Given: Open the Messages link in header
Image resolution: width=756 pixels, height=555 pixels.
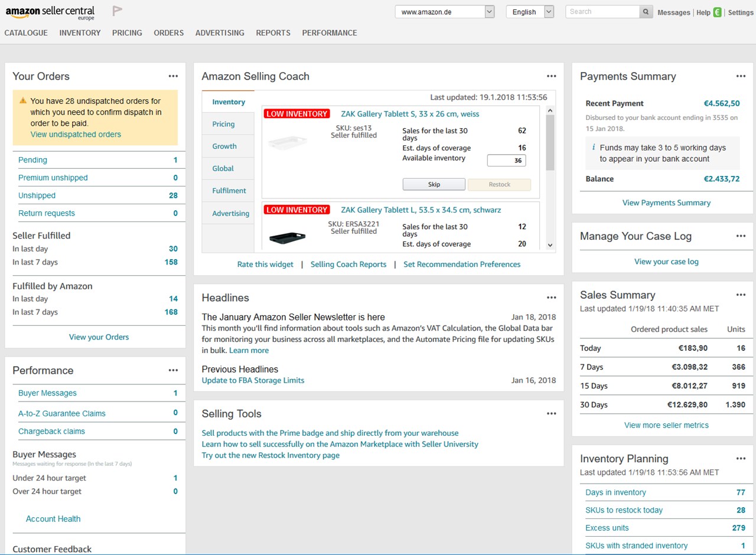Looking at the screenshot, I should point(674,12).
